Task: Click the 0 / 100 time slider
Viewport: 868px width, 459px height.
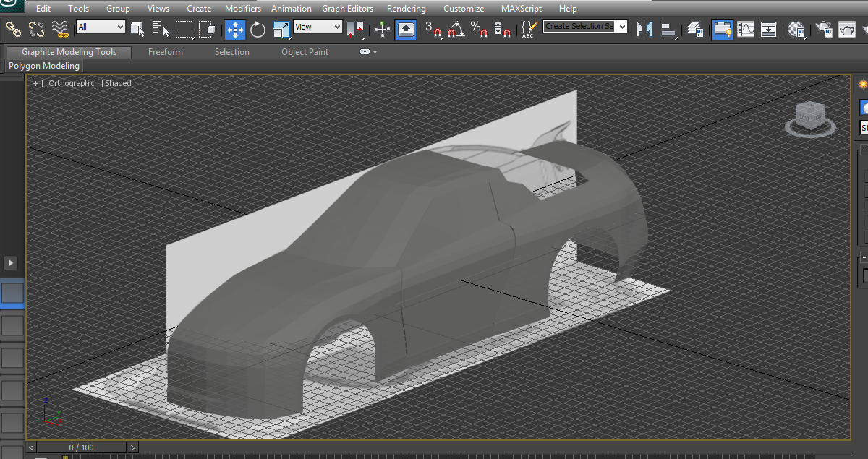Action: coord(82,447)
